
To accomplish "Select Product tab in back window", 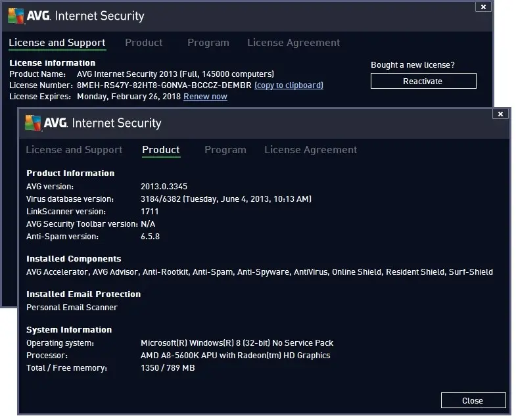I will pos(144,43).
